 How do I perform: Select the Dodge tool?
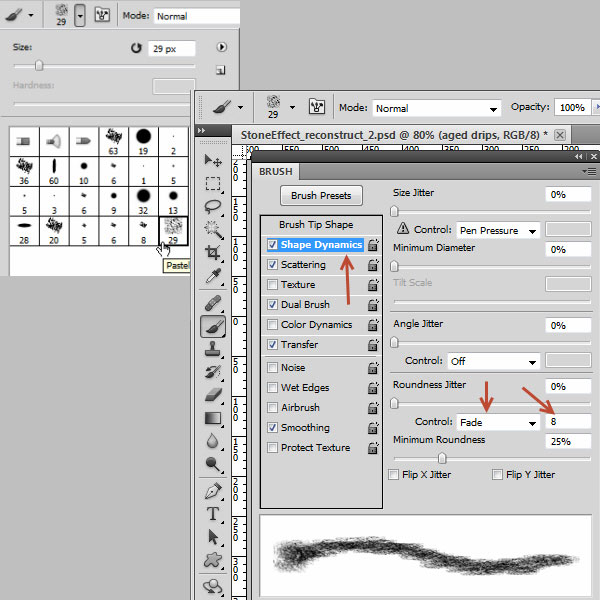coord(213,464)
